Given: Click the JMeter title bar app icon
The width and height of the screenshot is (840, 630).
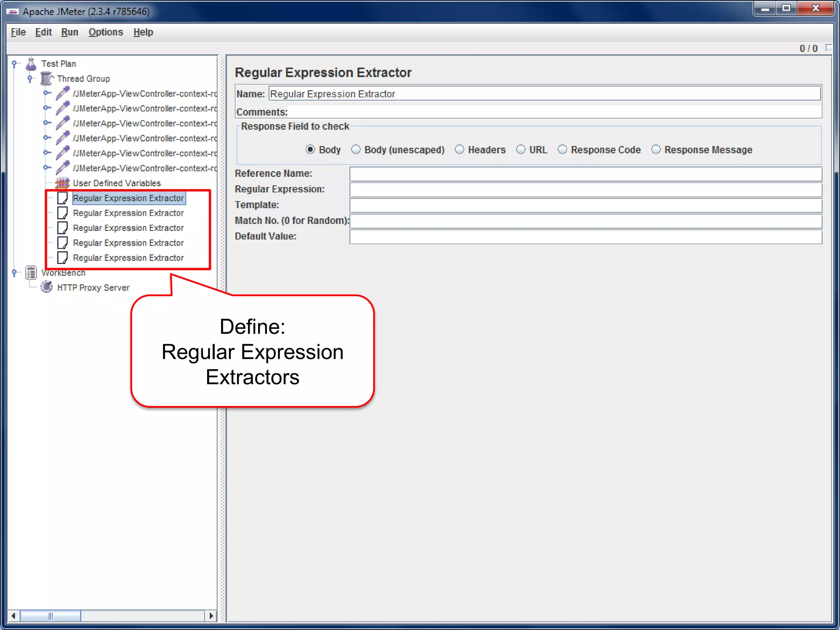Looking at the screenshot, I should coord(13,11).
